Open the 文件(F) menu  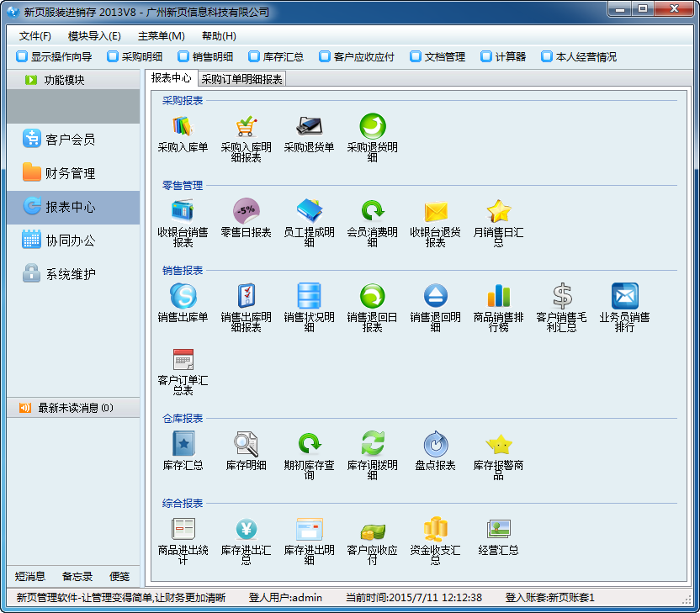coord(34,36)
